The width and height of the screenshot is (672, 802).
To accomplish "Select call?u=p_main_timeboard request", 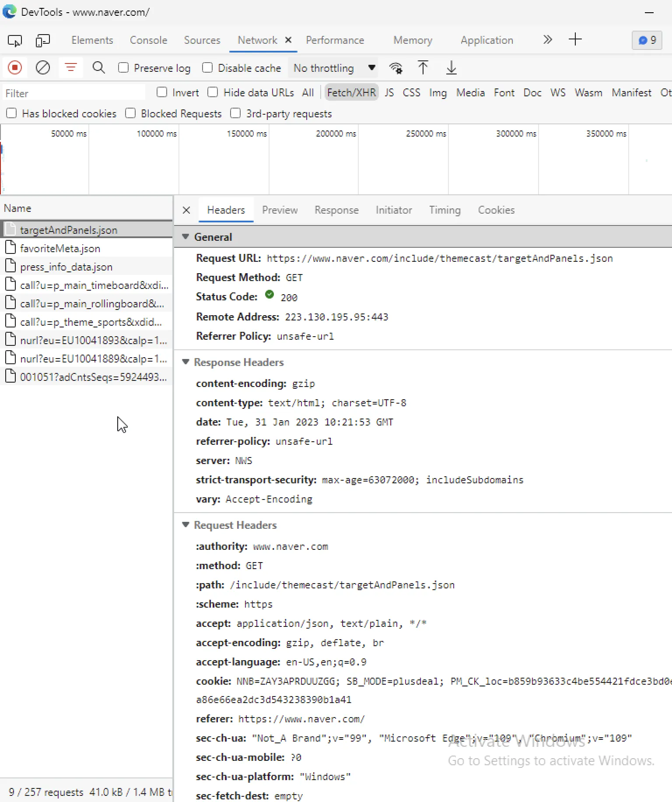I will (86, 285).
